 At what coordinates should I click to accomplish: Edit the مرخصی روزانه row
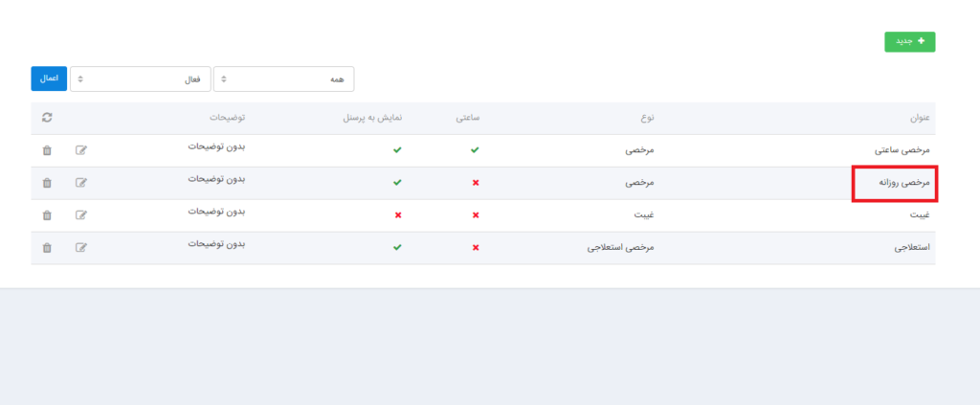(81, 183)
